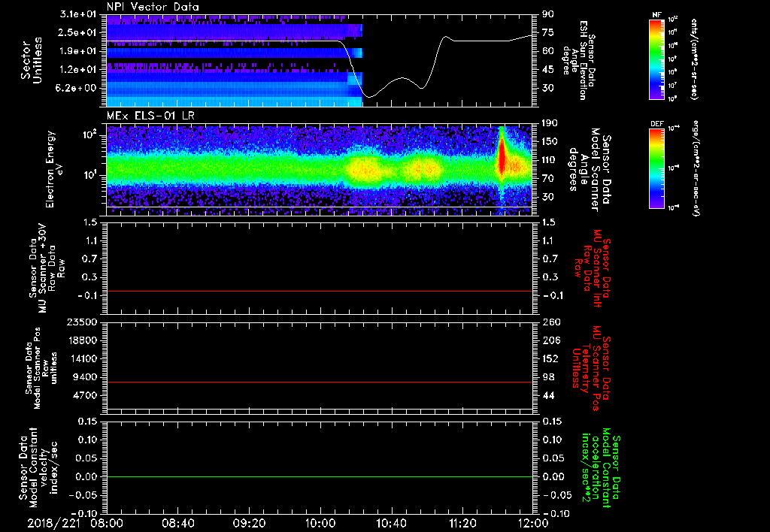Click the 14100 scanner position tick label

click(82, 358)
